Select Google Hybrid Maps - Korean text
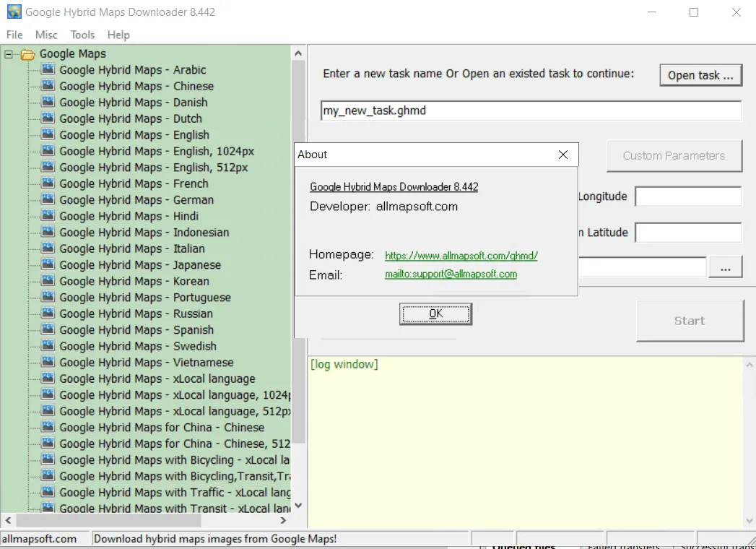Image resolution: width=756 pixels, height=549 pixels. [x=134, y=281]
